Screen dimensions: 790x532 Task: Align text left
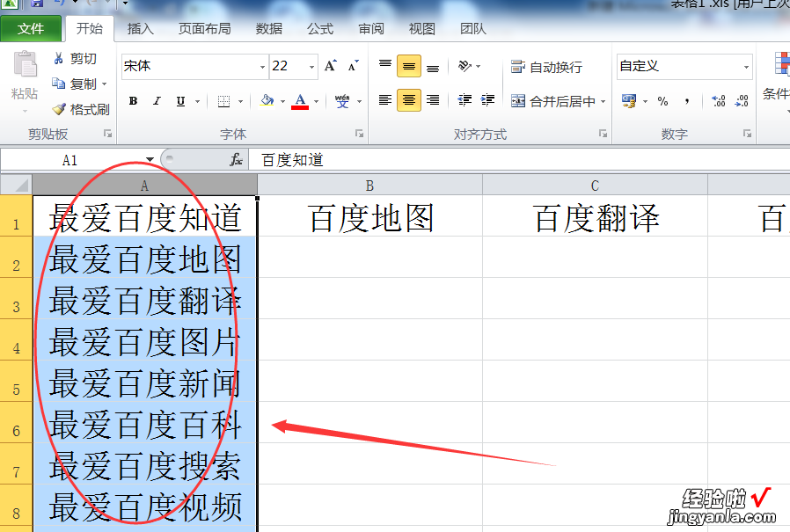[x=385, y=99]
